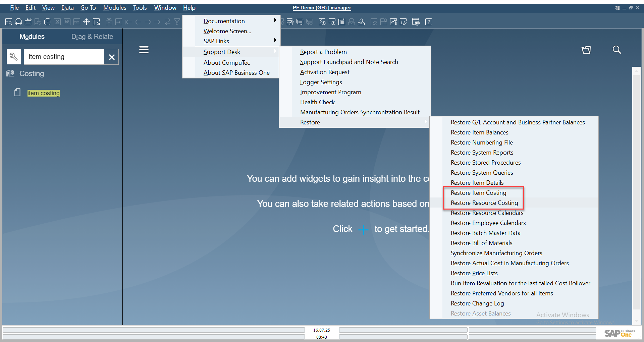The height and width of the screenshot is (342, 644).
Task: Jump to last record with navigation arrow
Action: (157, 22)
